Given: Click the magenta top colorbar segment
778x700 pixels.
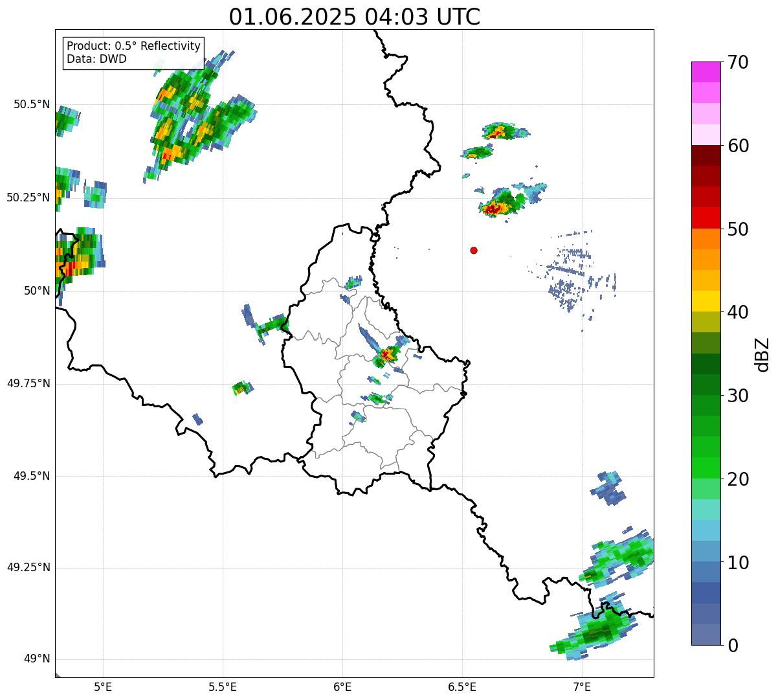Looking at the screenshot, I should [x=706, y=72].
